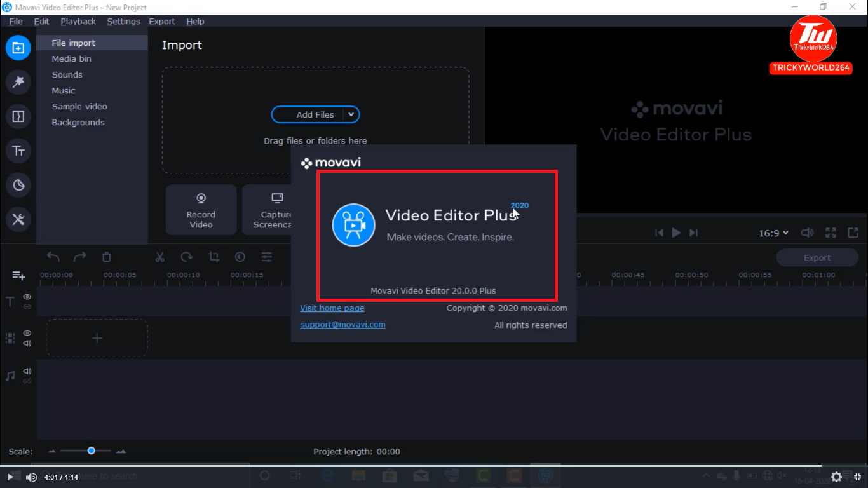868x488 pixels.
Task: Expand the Add Files dropdown arrow
Action: pyautogui.click(x=351, y=114)
